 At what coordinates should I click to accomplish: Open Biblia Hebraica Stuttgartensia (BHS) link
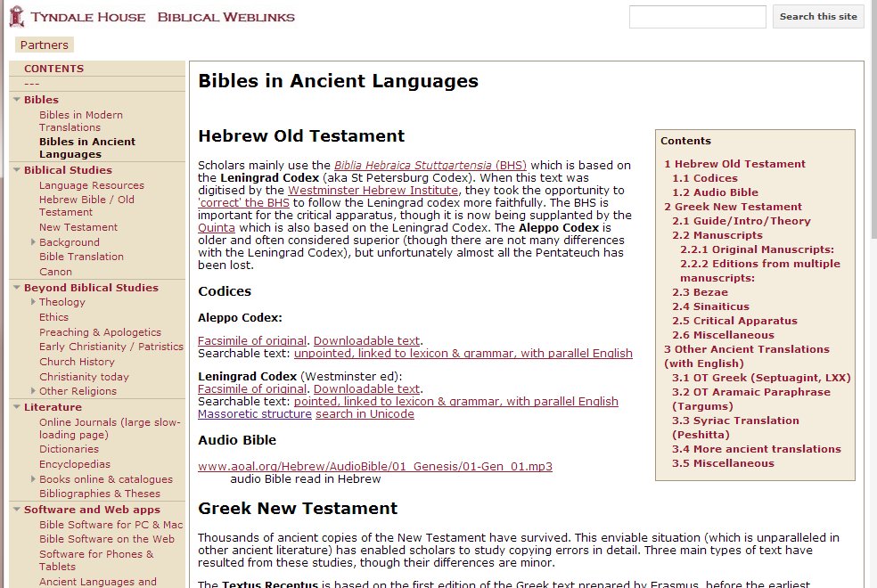coord(430,166)
